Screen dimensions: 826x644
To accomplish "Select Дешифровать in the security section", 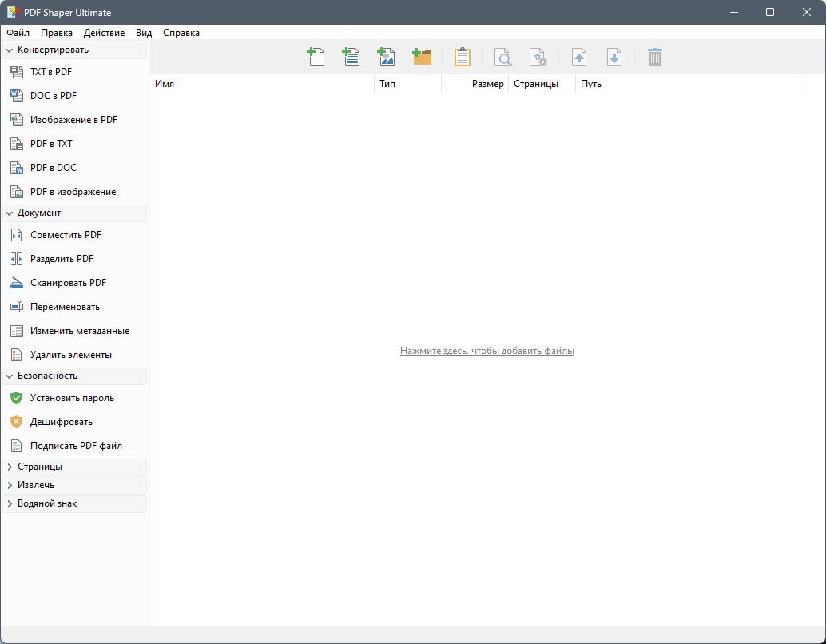I will point(62,422).
